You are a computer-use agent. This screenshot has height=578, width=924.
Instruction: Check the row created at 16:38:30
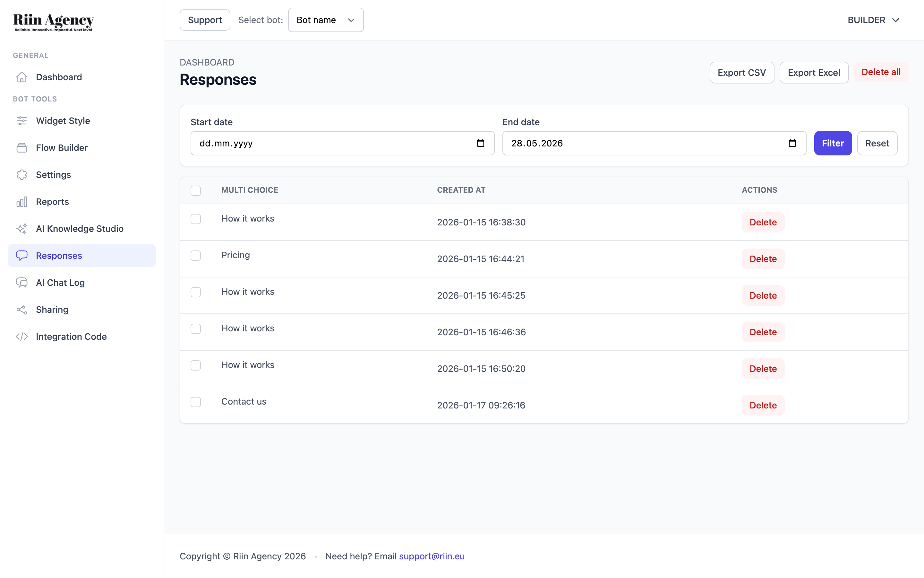click(x=196, y=219)
